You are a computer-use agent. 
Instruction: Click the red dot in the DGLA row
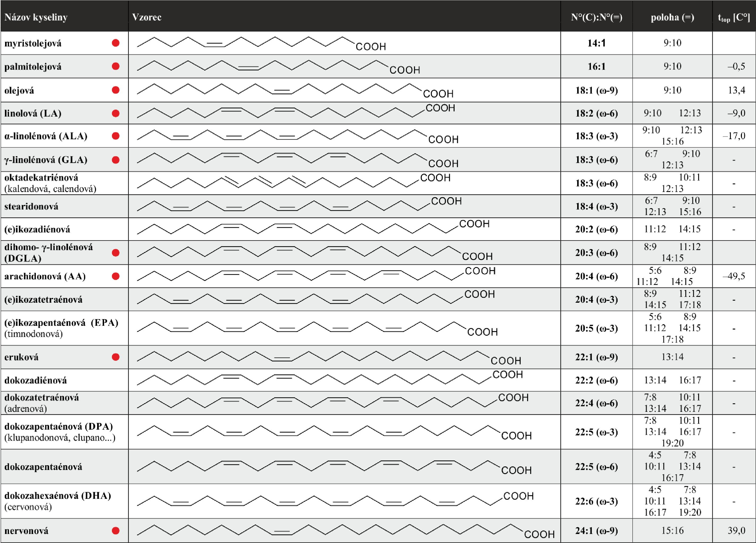(x=116, y=253)
